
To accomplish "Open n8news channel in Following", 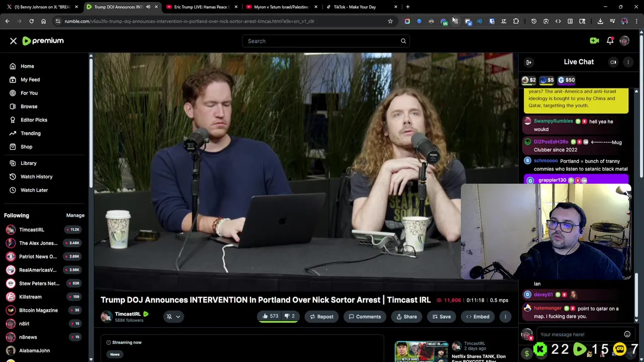I will point(28,337).
